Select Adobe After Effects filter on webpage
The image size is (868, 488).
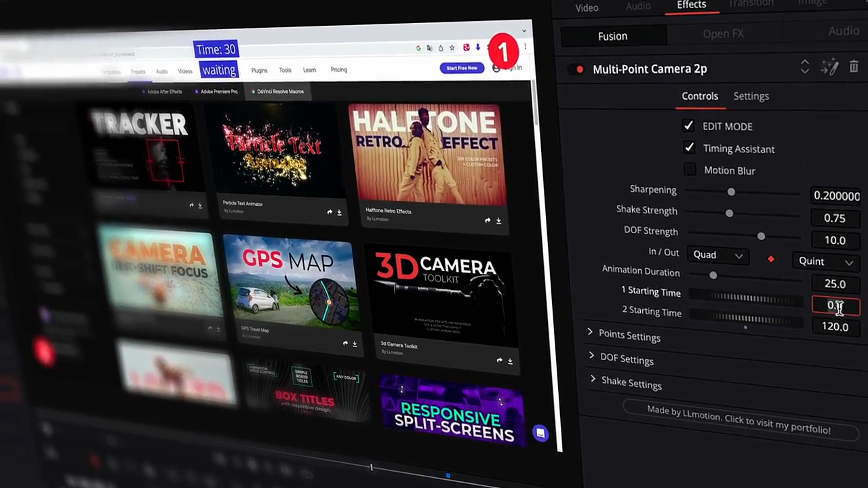click(x=162, y=91)
